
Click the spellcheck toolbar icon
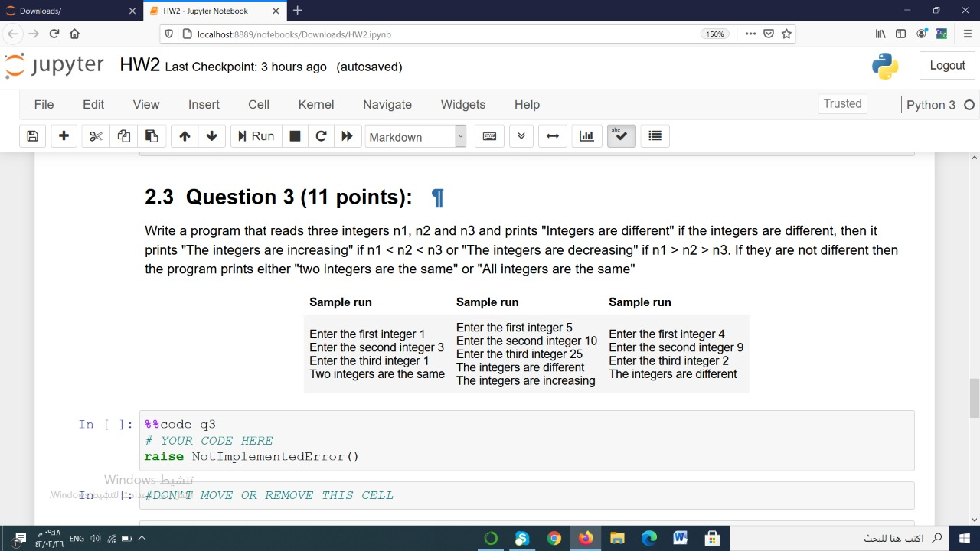click(x=621, y=135)
